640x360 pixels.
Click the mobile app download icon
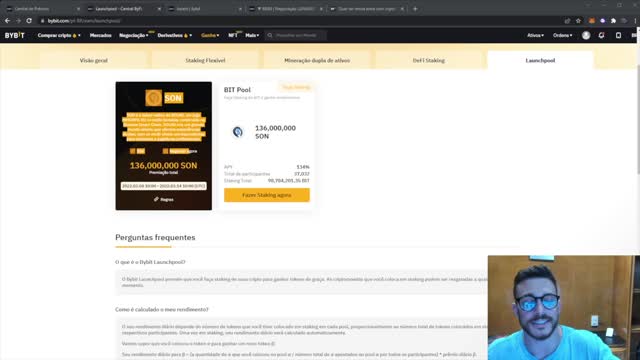pos(618,36)
